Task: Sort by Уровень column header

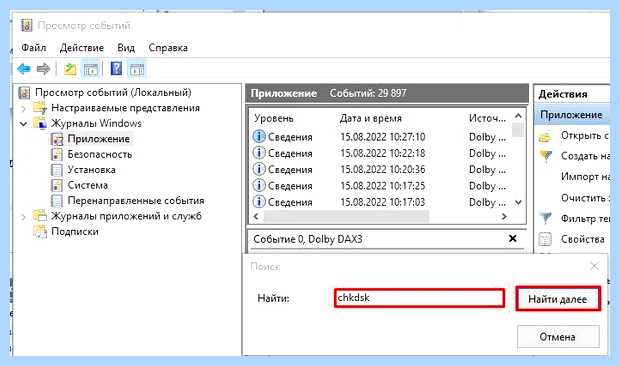Action: tap(274, 118)
